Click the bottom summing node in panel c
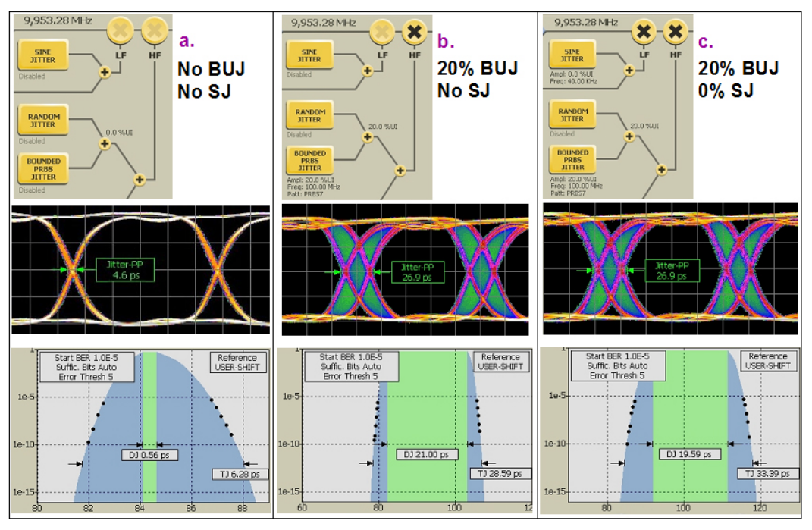This screenshot has height=530, width=812. coord(661,168)
